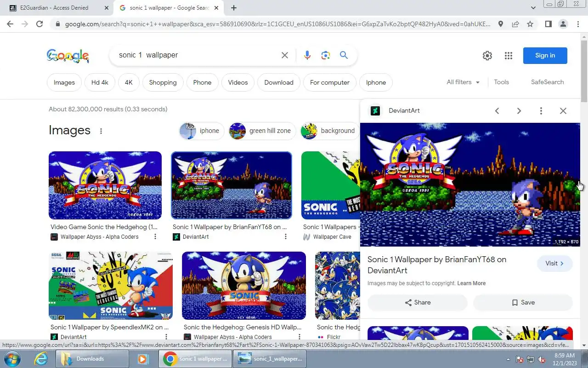Submit search with magnifier icon
Viewport: 588px width, 368px height.
344,55
